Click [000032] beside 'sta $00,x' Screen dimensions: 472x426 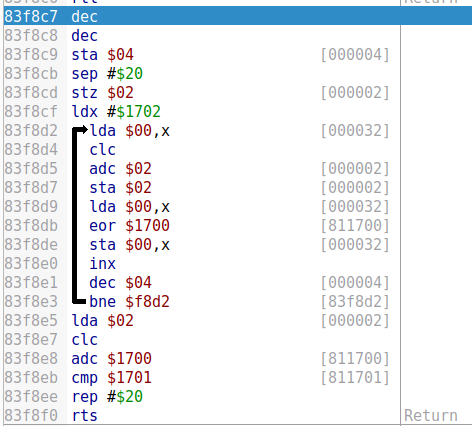[355, 244]
